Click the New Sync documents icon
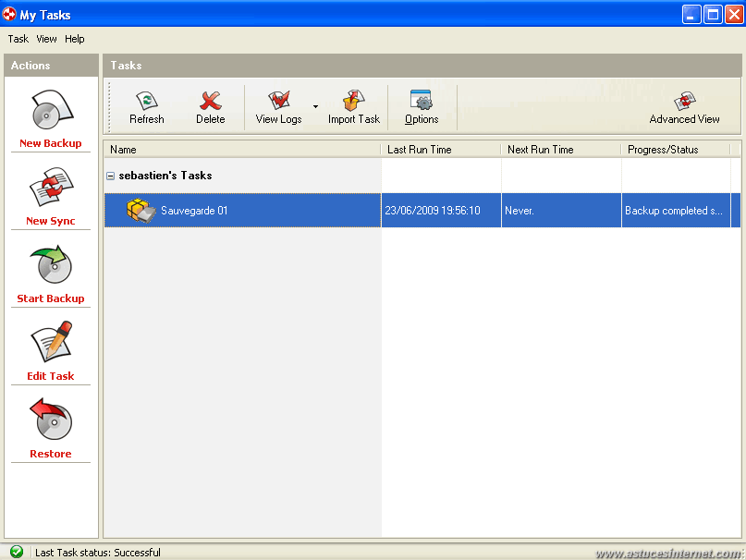 point(52,187)
